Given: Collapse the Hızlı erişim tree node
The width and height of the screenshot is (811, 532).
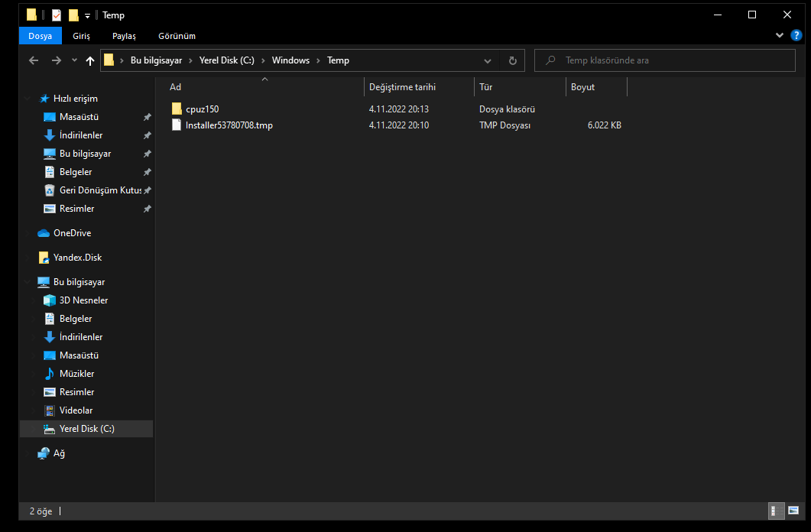Looking at the screenshot, I should click(27, 99).
